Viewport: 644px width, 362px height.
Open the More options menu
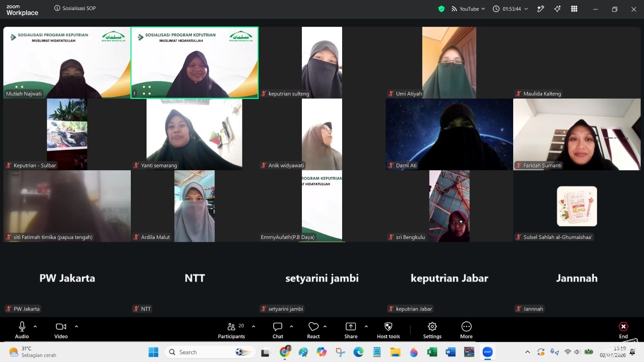point(466,330)
